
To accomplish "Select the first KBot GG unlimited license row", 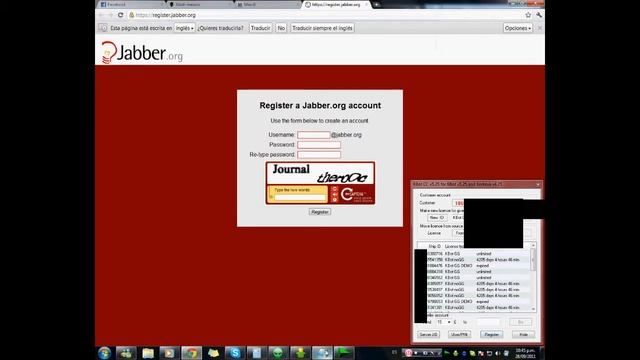I will click(x=478, y=253).
